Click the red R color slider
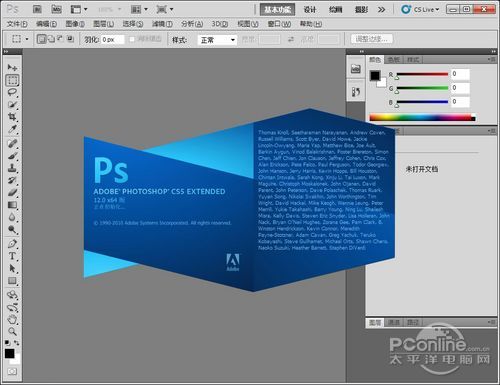Image resolution: width=500 pixels, height=385 pixels. [x=422, y=75]
